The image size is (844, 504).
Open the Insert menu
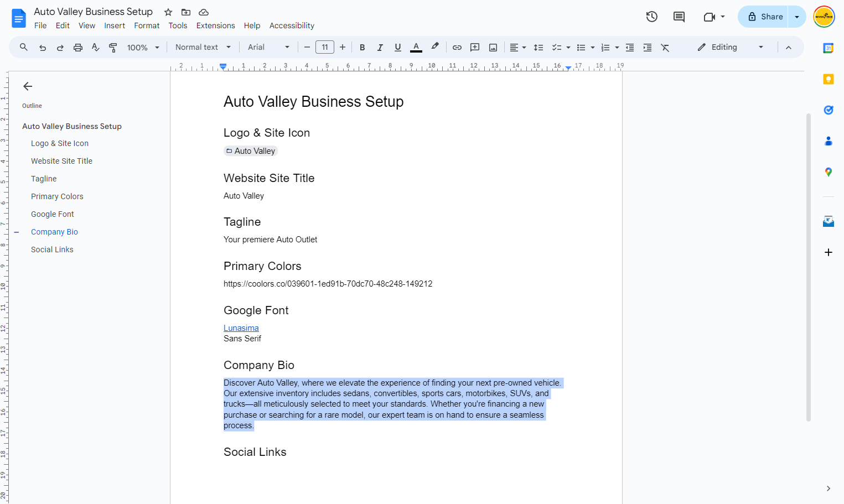115,25
